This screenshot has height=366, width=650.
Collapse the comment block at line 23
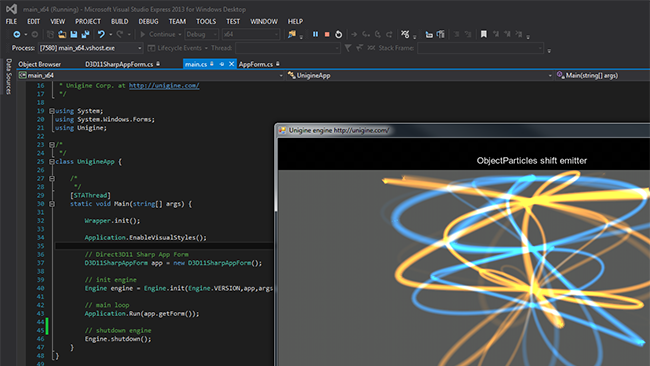pos(52,145)
